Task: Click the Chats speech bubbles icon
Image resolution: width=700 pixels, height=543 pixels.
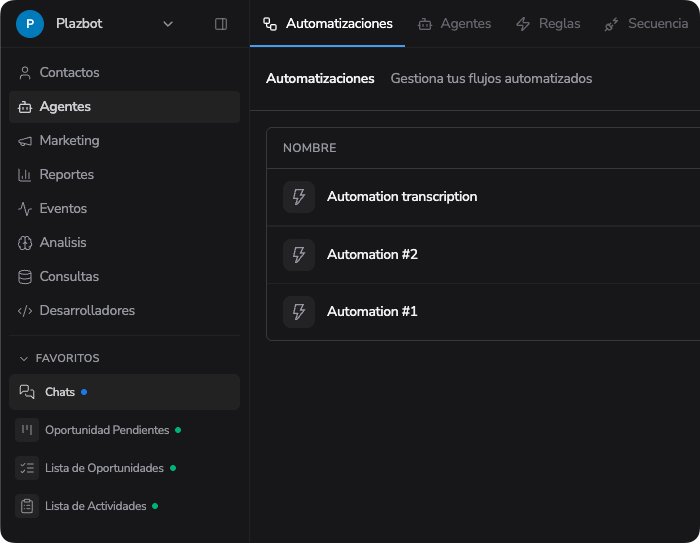Action: (27, 392)
